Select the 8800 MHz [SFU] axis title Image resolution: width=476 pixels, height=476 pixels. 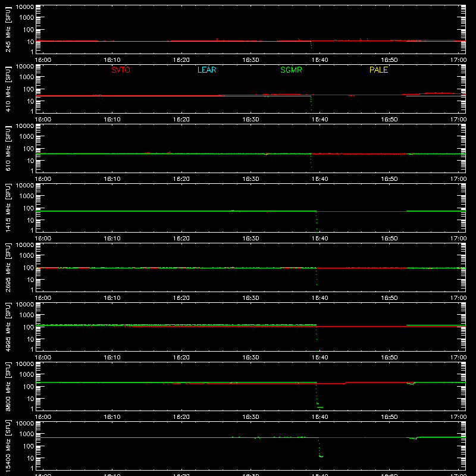(8, 386)
